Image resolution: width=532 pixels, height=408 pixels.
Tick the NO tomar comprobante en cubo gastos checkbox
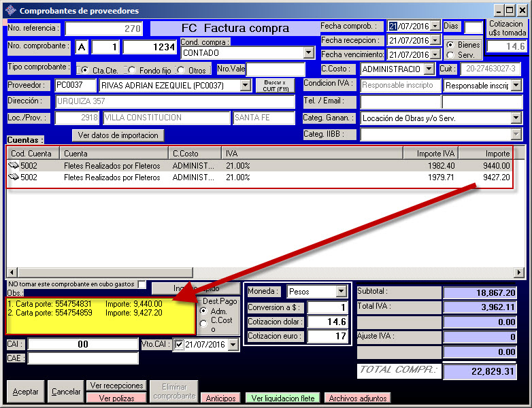click(142, 284)
